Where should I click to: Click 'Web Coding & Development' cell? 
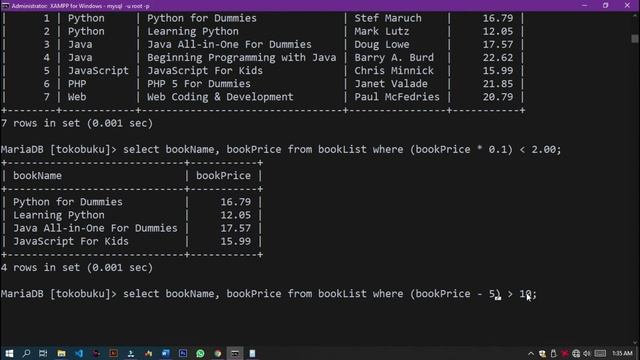pos(220,97)
